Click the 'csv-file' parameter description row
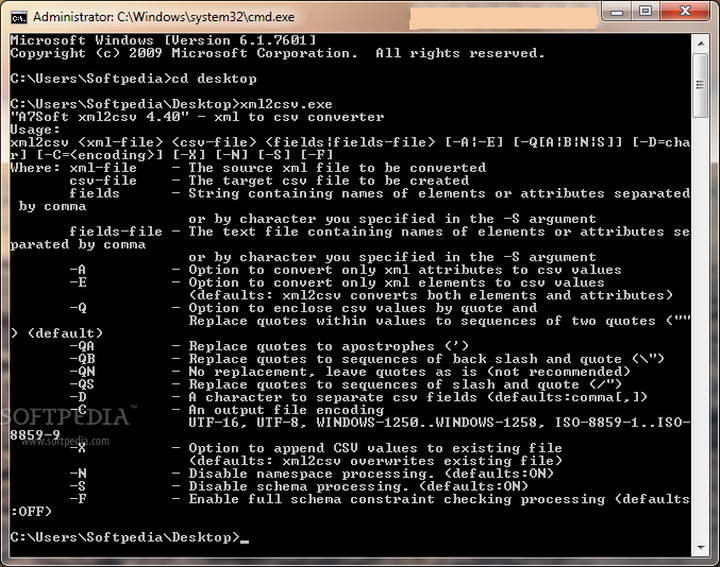 click(x=269, y=181)
